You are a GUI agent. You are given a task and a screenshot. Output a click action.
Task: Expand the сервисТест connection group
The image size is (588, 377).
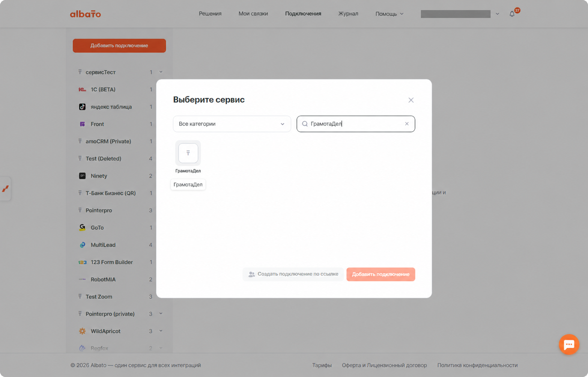(161, 72)
